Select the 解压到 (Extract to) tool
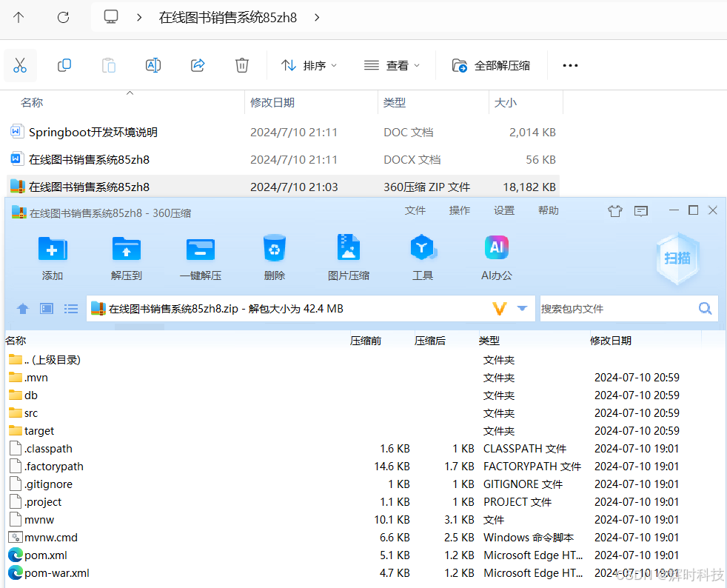Image resolution: width=727 pixels, height=588 pixels. click(126, 255)
